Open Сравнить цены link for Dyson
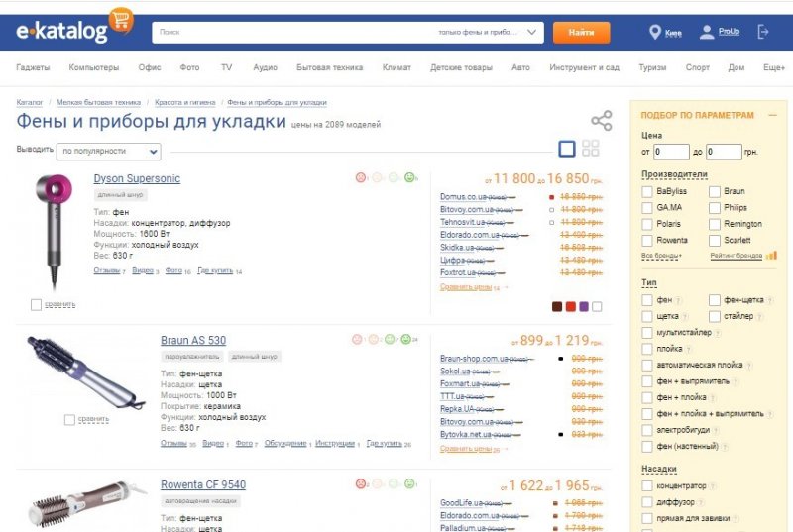793x532 pixels. tap(466, 287)
